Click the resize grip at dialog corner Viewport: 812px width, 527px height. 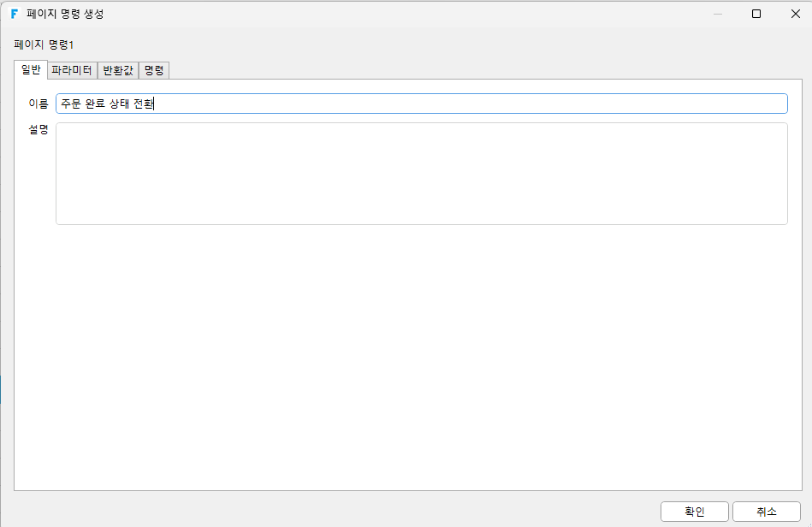click(809, 524)
